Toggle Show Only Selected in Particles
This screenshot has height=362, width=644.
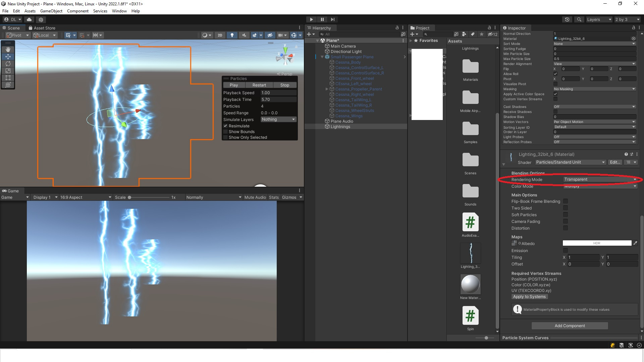[226, 137]
